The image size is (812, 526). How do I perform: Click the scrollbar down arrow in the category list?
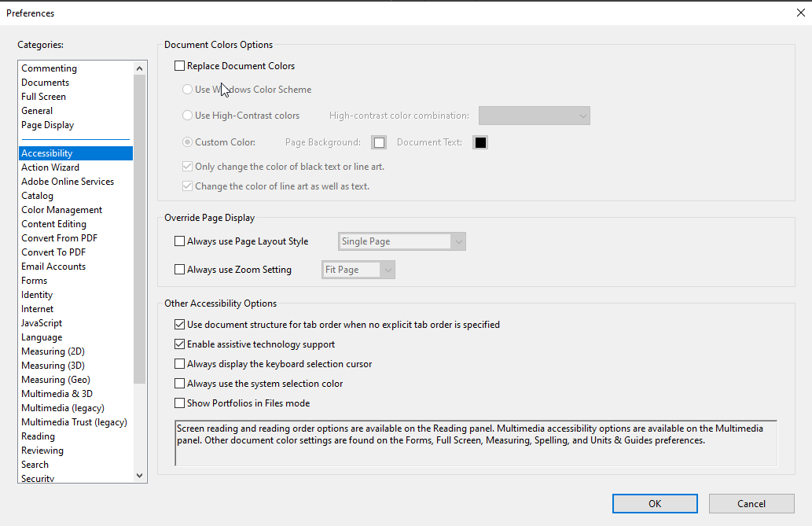pos(139,475)
